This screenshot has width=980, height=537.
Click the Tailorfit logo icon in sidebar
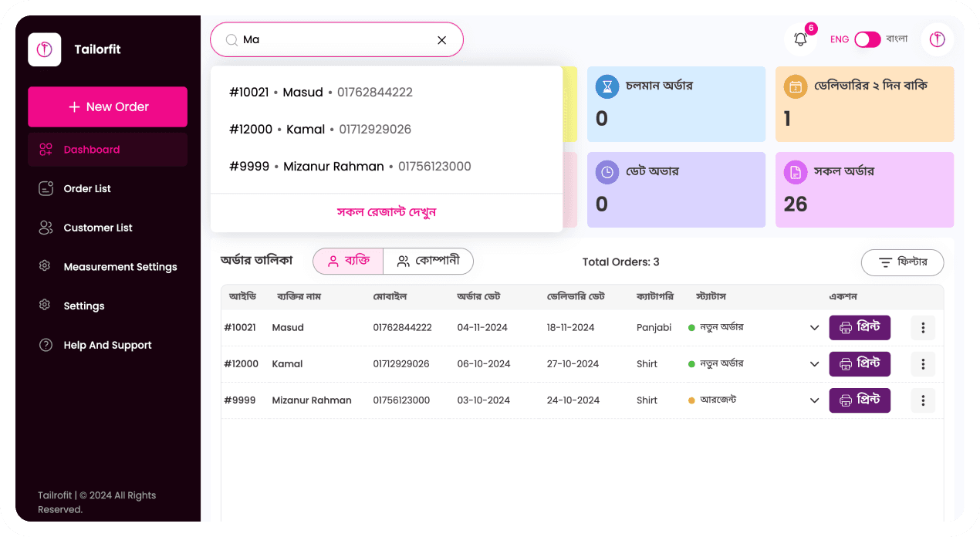(45, 49)
